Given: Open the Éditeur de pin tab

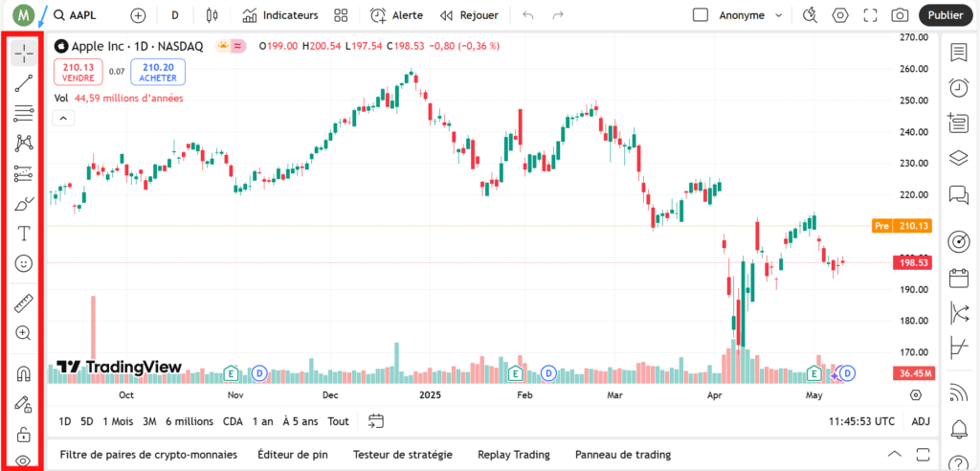Looking at the screenshot, I should (293, 455).
